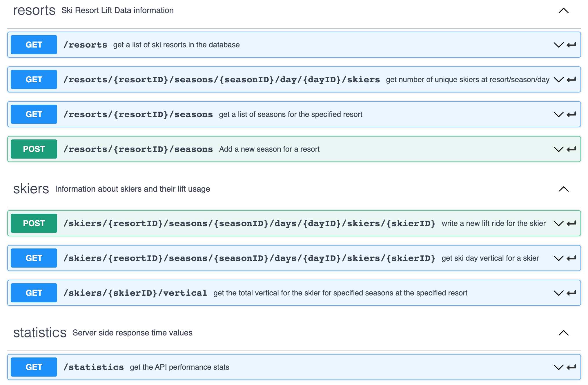Collapse the resorts section
588x385 pixels.
pyautogui.click(x=563, y=10)
